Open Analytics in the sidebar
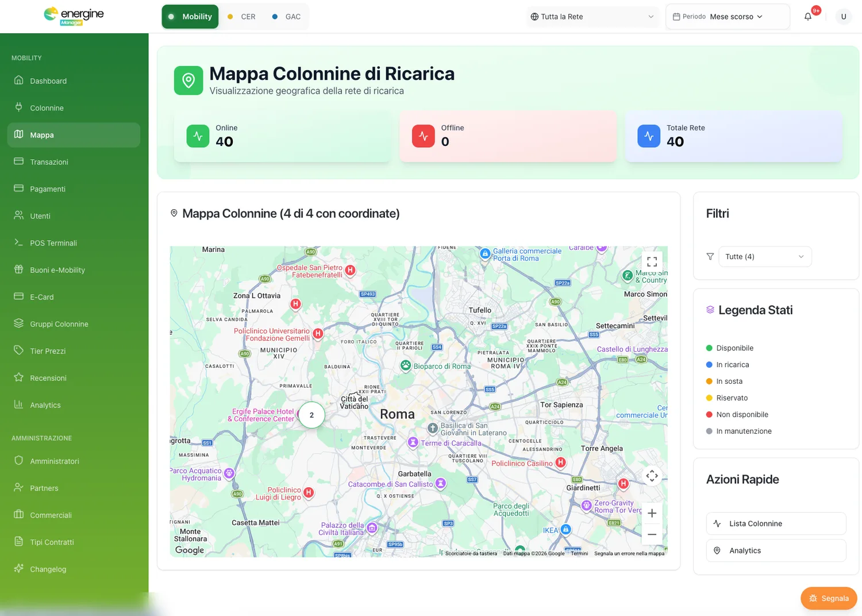The image size is (862, 616). [x=74, y=405]
